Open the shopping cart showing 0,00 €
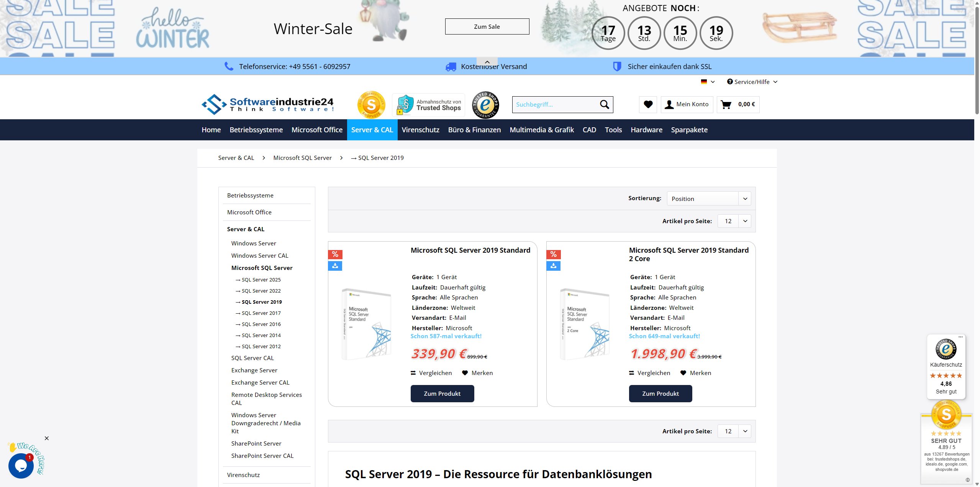Viewport: 980px width, 487px height. [x=737, y=104]
